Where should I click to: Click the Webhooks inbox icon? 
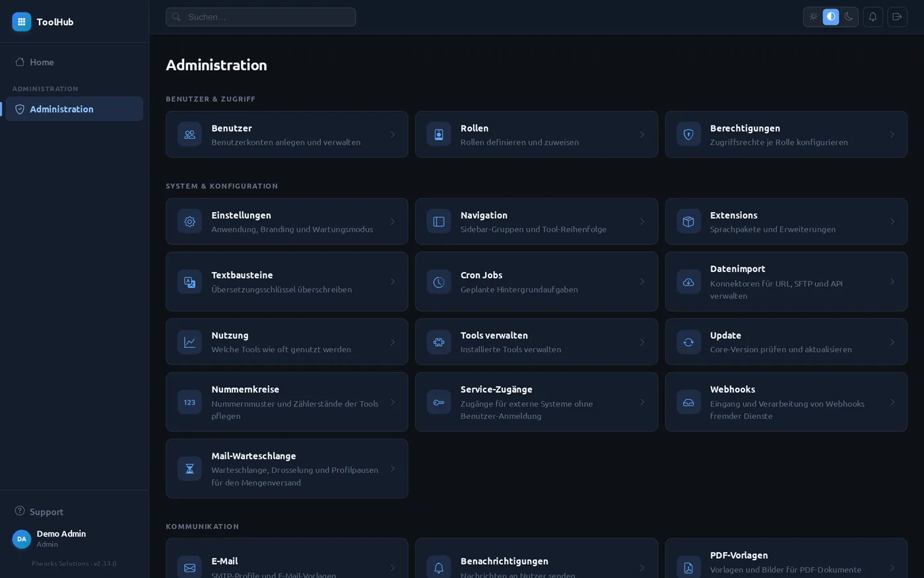point(688,402)
